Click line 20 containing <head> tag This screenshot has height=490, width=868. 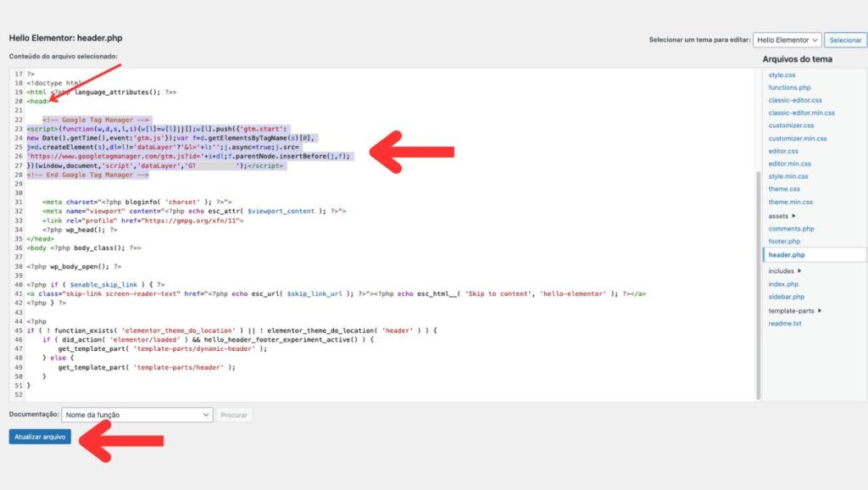coord(38,102)
